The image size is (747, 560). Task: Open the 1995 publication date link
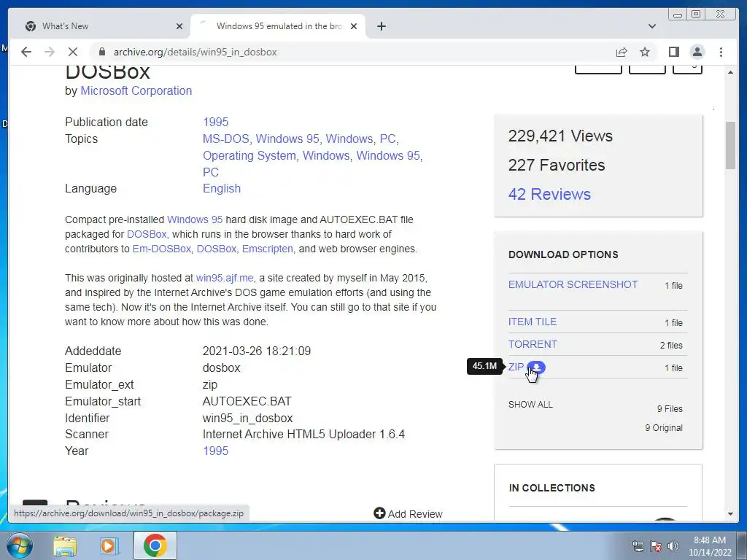(215, 122)
